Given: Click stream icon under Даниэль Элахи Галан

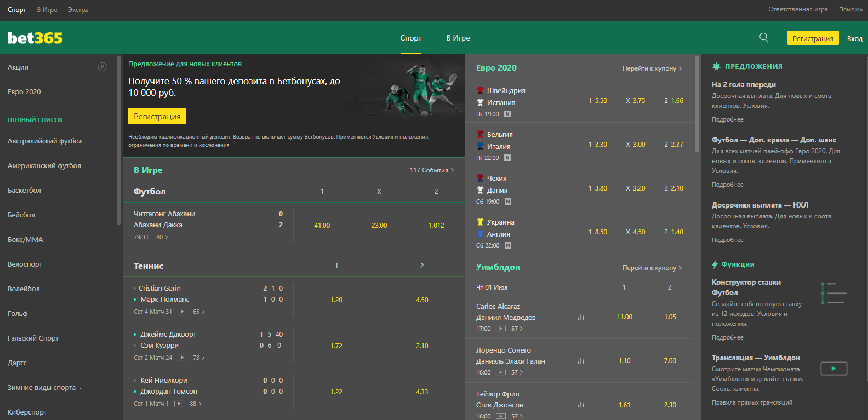Looking at the screenshot, I should coord(501,372).
